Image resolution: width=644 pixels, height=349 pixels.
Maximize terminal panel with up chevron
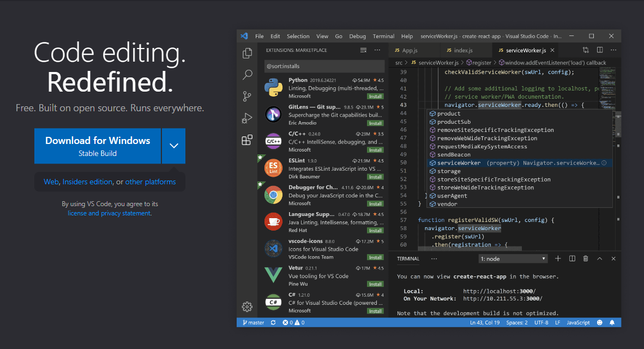click(600, 258)
